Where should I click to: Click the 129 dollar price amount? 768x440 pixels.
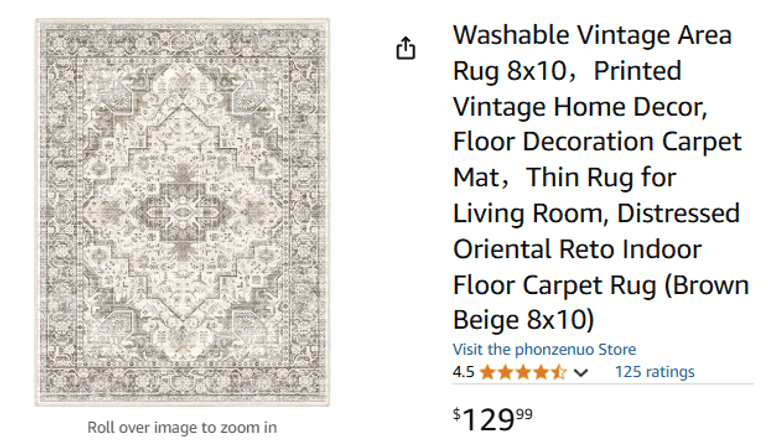[487, 418]
